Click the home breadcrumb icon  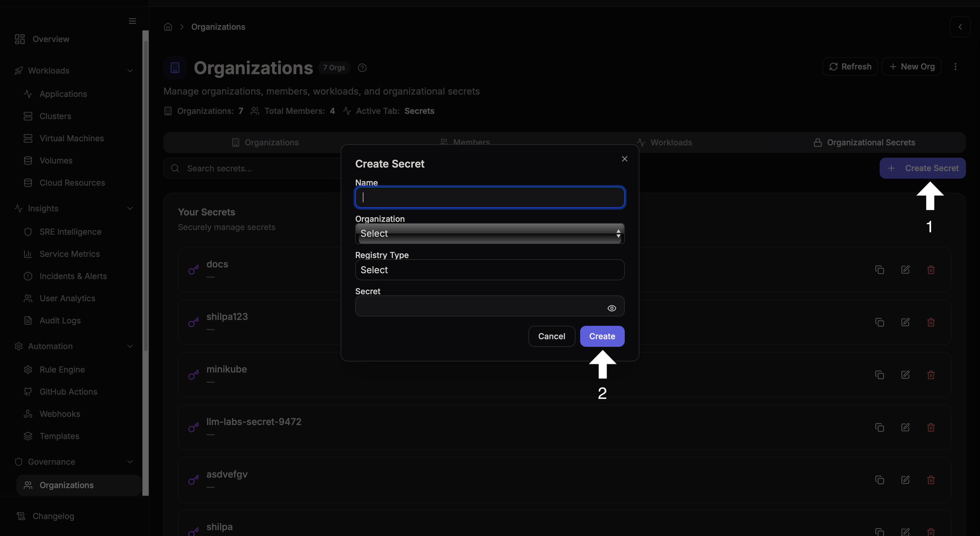point(167,27)
